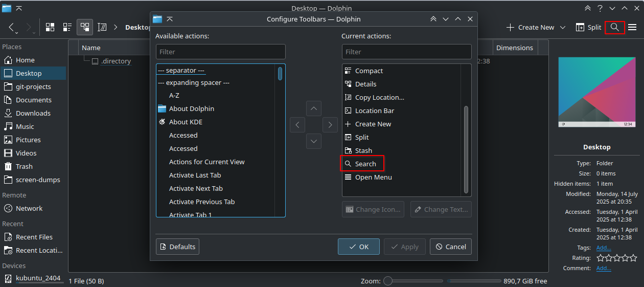Select Details in Current actions list
Image resolution: width=644 pixels, height=287 pixels.
pos(401,84)
